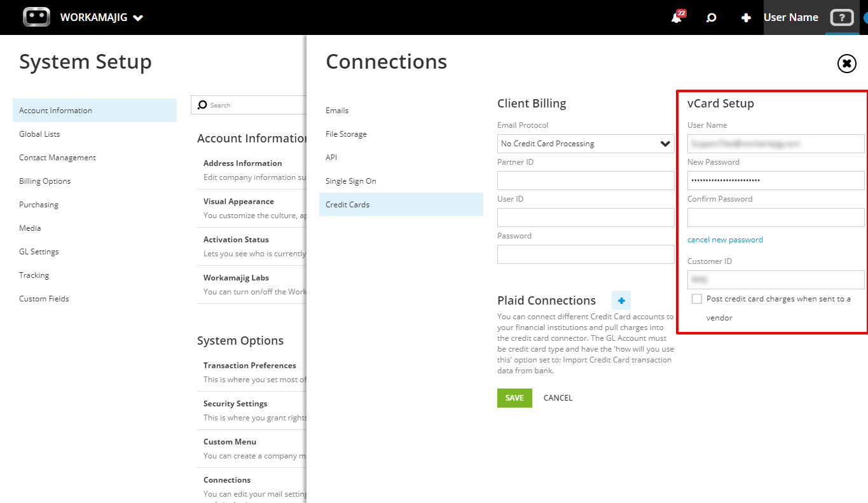
Task: Click the New Password field
Action: point(776,181)
